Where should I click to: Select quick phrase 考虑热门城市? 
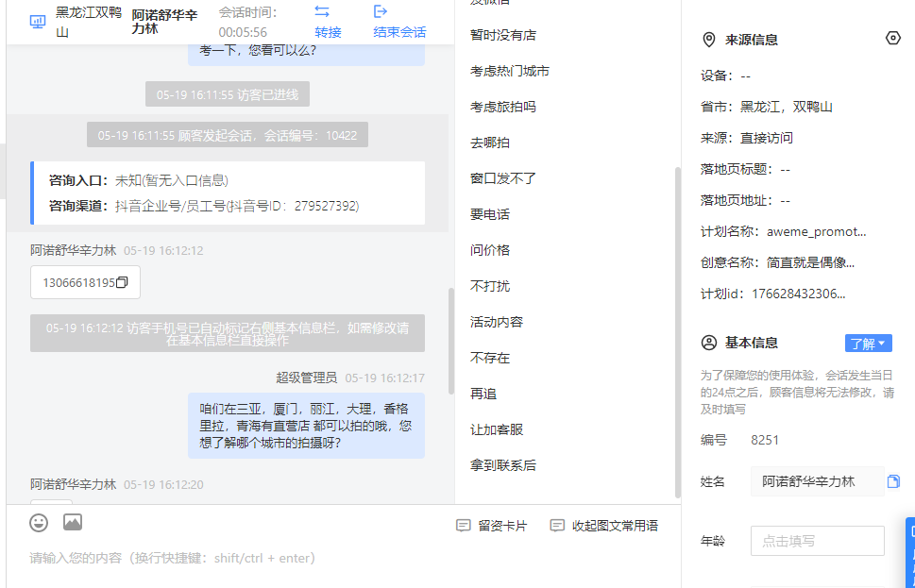(x=510, y=71)
